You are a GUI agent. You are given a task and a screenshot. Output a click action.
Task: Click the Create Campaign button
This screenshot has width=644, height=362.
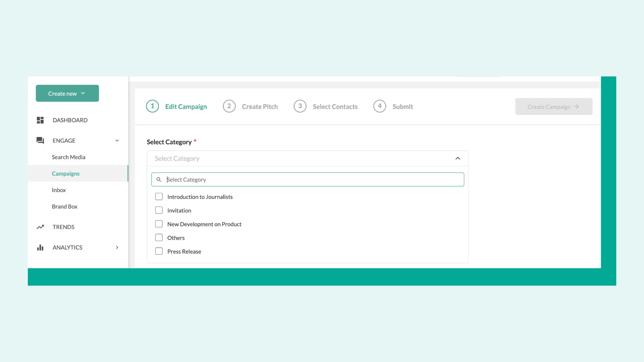coord(554,107)
